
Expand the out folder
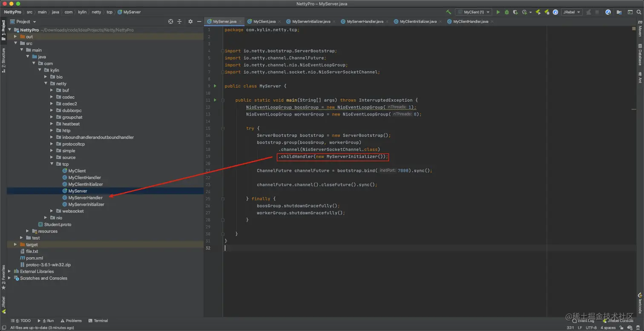click(16, 37)
